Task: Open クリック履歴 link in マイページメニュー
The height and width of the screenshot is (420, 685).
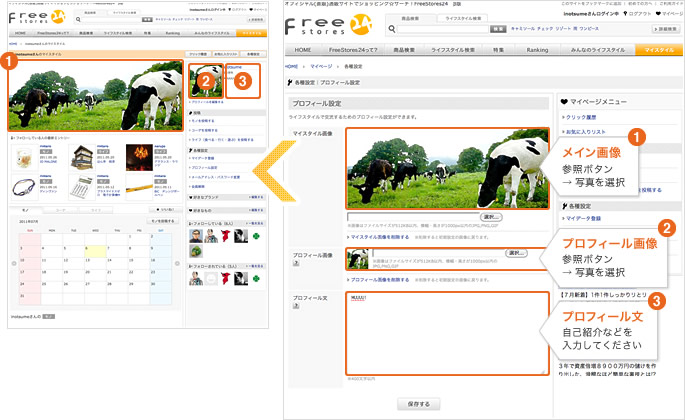Action: point(579,117)
